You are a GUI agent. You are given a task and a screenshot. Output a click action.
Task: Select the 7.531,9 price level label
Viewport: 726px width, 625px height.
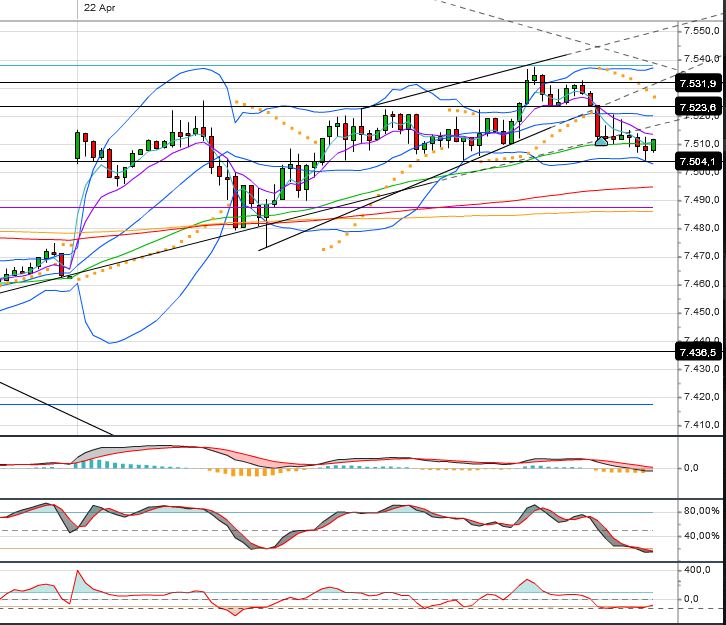tap(698, 83)
